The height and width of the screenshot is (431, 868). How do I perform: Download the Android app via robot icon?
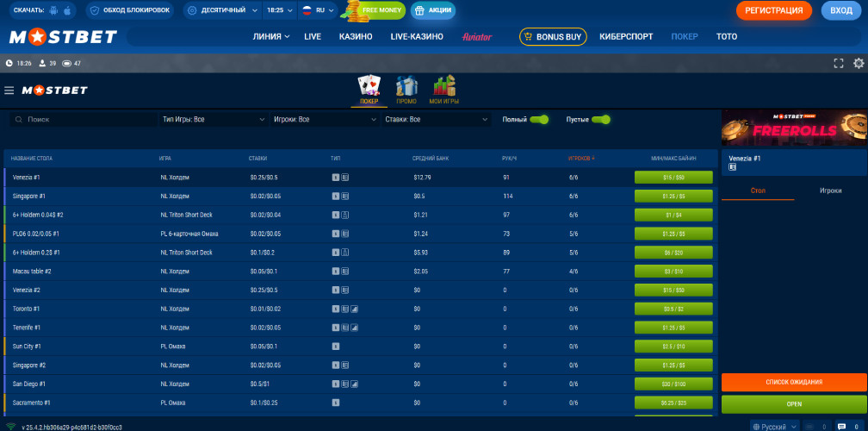click(53, 10)
